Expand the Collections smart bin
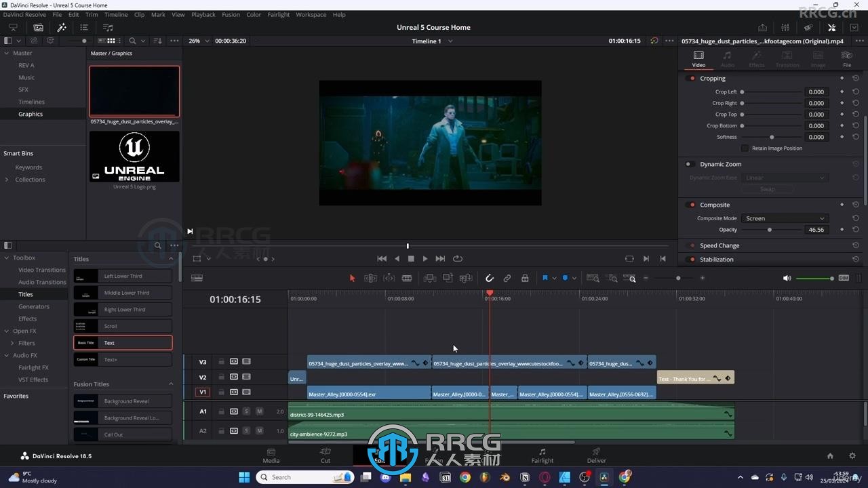This screenshot has width=868, height=488. tap(7, 180)
